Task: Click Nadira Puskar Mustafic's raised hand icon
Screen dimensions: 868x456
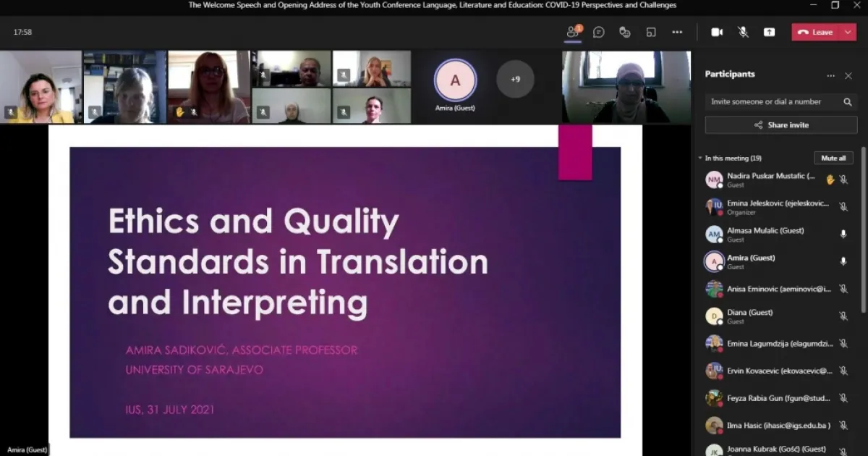Action: [830, 180]
